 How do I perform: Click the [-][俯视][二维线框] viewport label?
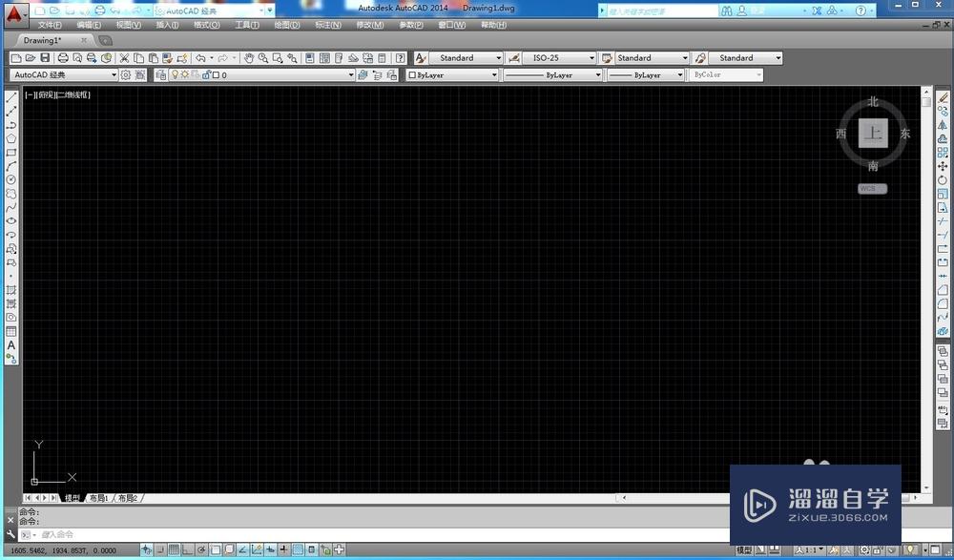(x=58, y=94)
